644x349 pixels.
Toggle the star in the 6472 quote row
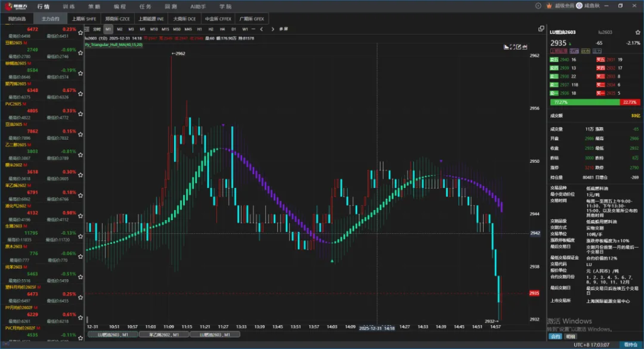[80, 33]
